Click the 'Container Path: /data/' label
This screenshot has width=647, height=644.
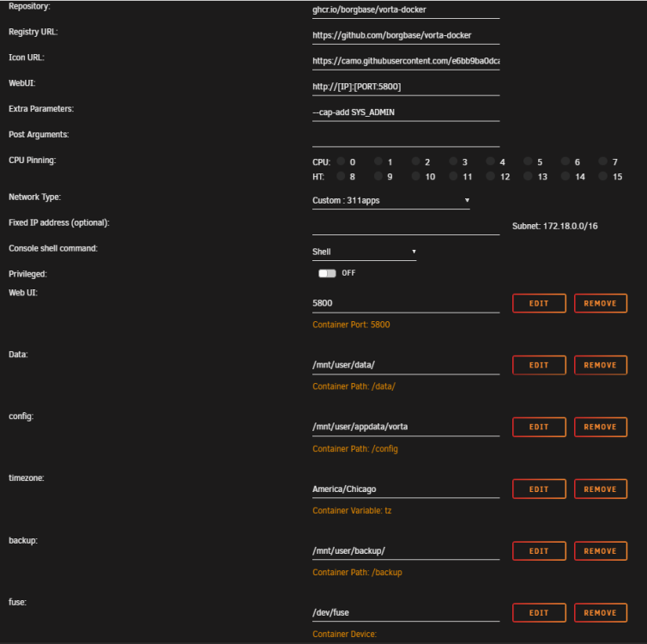click(354, 386)
